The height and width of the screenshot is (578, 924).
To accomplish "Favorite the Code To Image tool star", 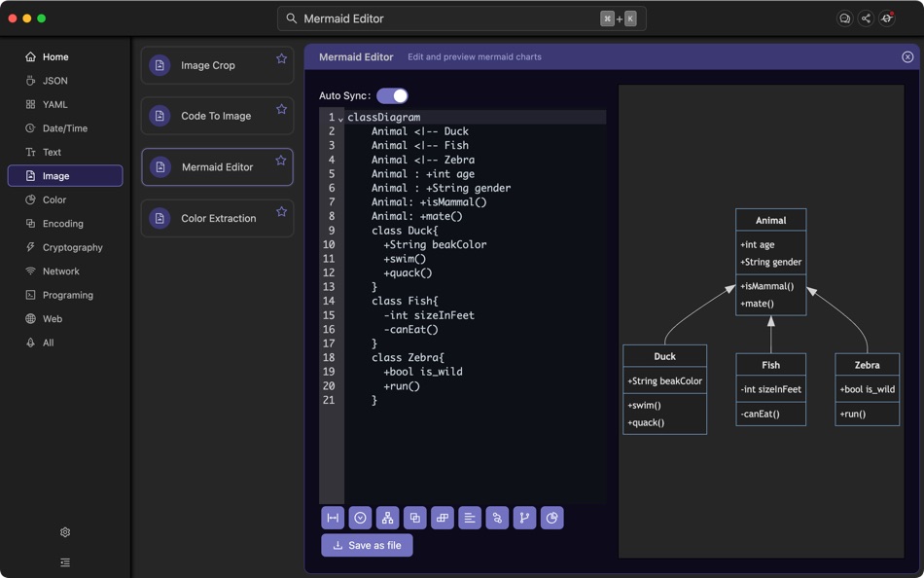I will click(x=282, y=109).
